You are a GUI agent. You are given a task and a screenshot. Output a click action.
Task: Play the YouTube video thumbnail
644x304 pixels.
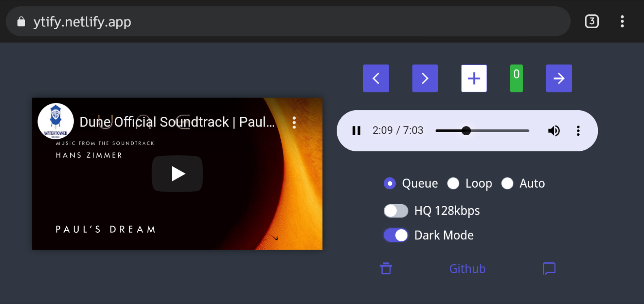[177, 174]
